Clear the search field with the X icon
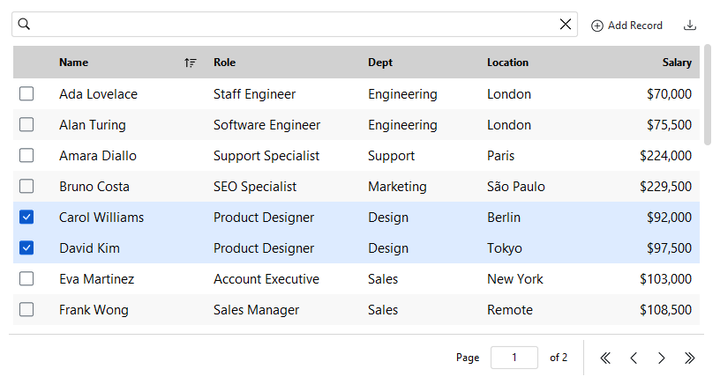720x384 pixels. point(565,24)
